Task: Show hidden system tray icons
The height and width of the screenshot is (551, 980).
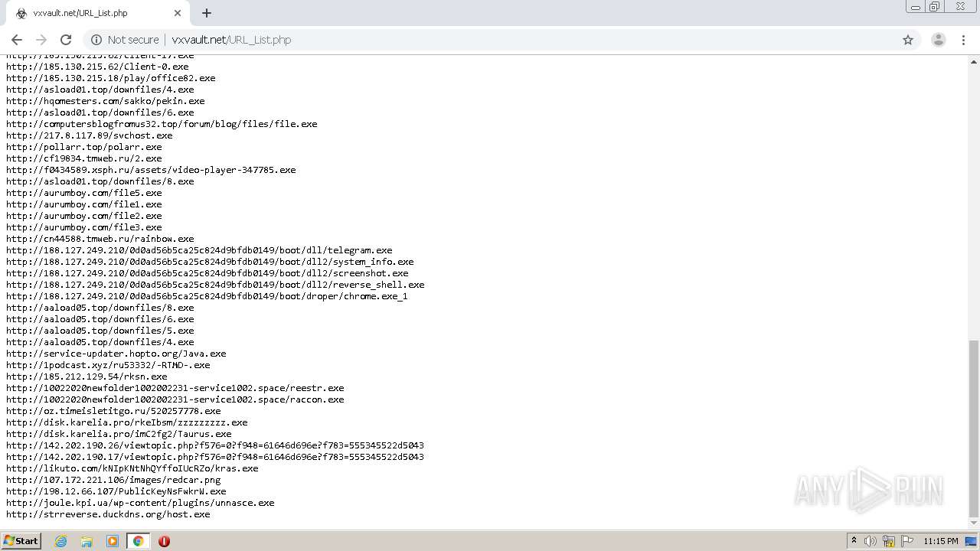Action: tap(854, 541)
